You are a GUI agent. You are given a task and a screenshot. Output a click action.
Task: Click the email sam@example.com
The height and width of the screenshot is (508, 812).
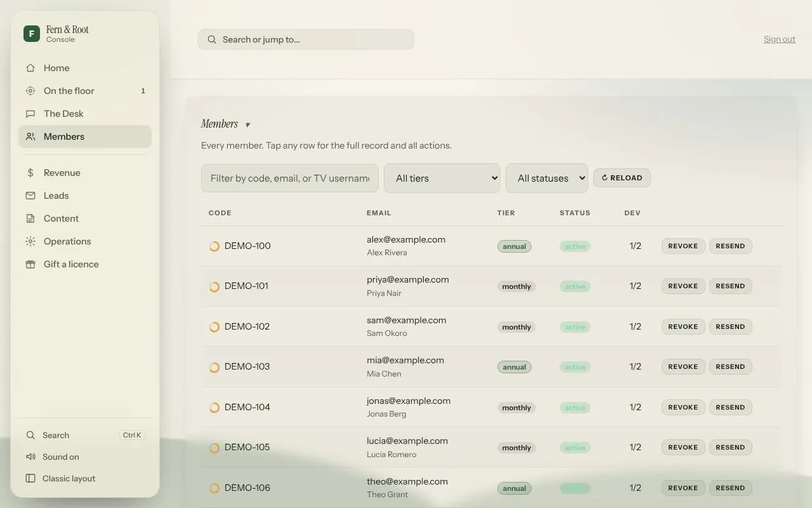[407, 320]
